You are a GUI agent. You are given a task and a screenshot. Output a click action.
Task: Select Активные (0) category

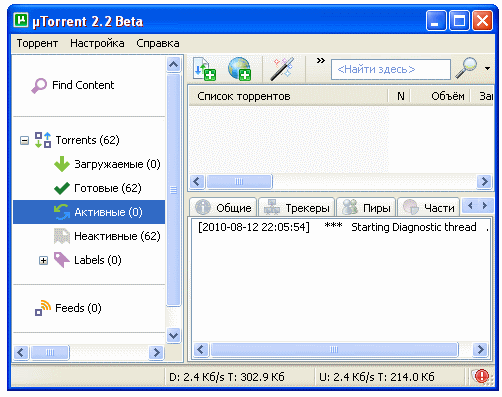89,212
